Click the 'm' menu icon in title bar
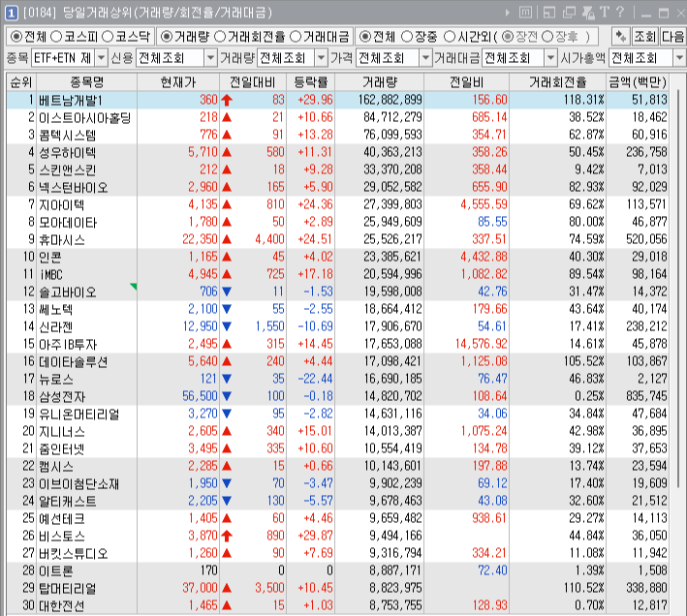 (x=525, y=13)
